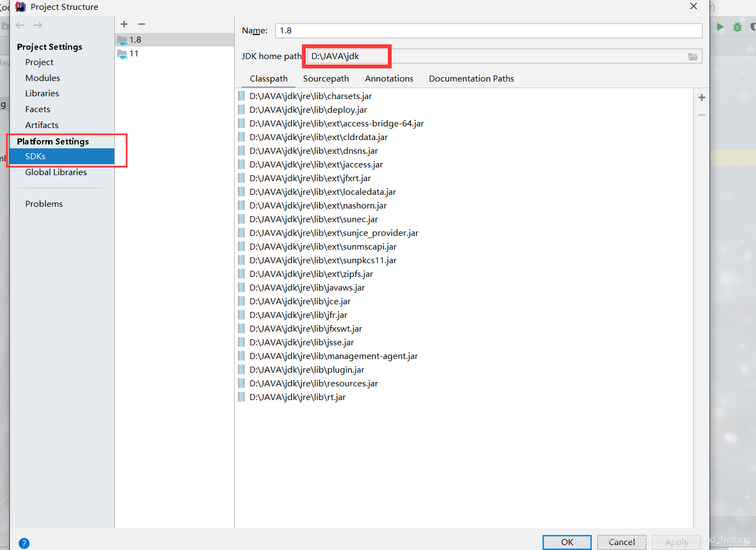Select SDKs under Platform Settings

click(x=62, y=156)
